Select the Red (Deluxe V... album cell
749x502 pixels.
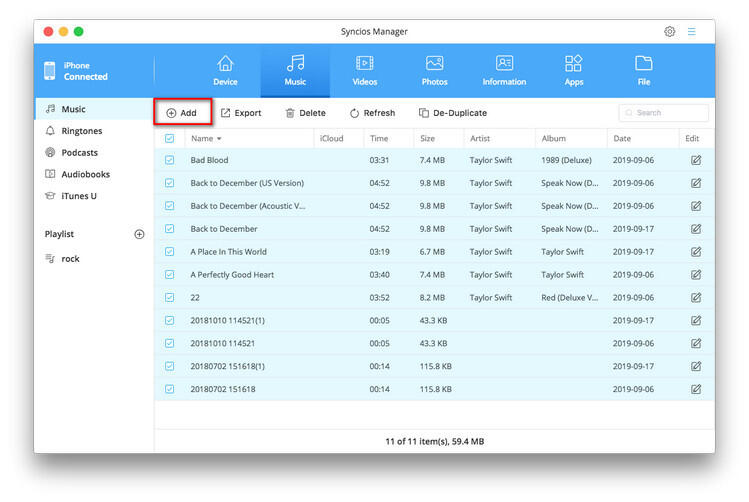569,298
